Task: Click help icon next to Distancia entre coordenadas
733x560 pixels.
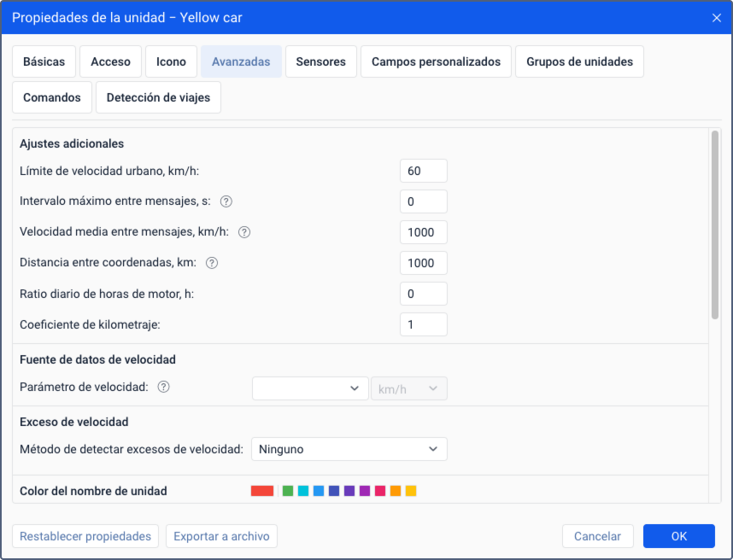Action: coord(212,263)
